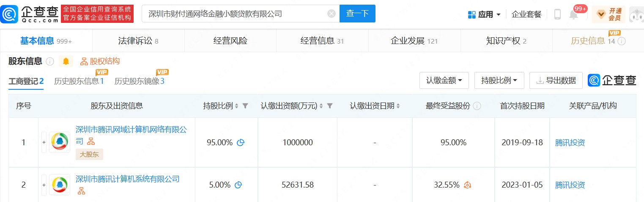Switch to 企业发展 tab
This screenshot has height=202, width=644.
[414, 41]
